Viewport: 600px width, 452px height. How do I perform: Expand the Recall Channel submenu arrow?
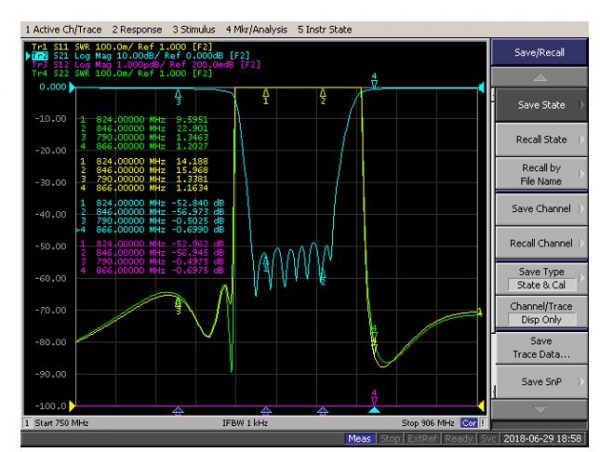point(582,243)
